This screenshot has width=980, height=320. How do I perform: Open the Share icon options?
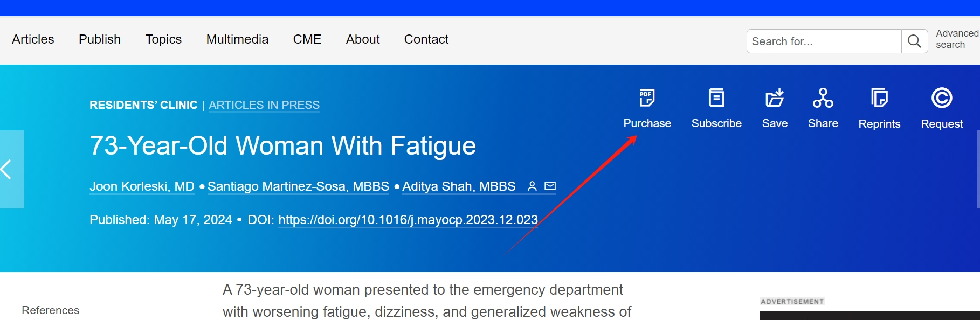[823, 98]
